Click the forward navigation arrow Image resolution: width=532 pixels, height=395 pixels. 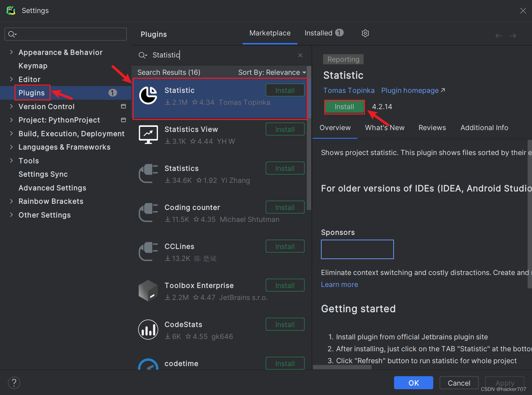513,35
